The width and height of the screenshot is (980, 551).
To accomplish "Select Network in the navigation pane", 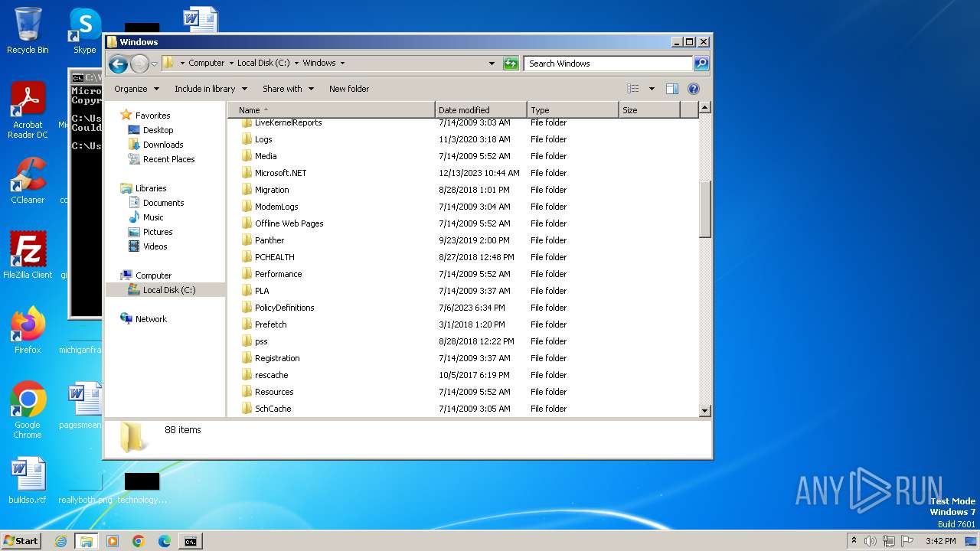I will click(151, 319).
